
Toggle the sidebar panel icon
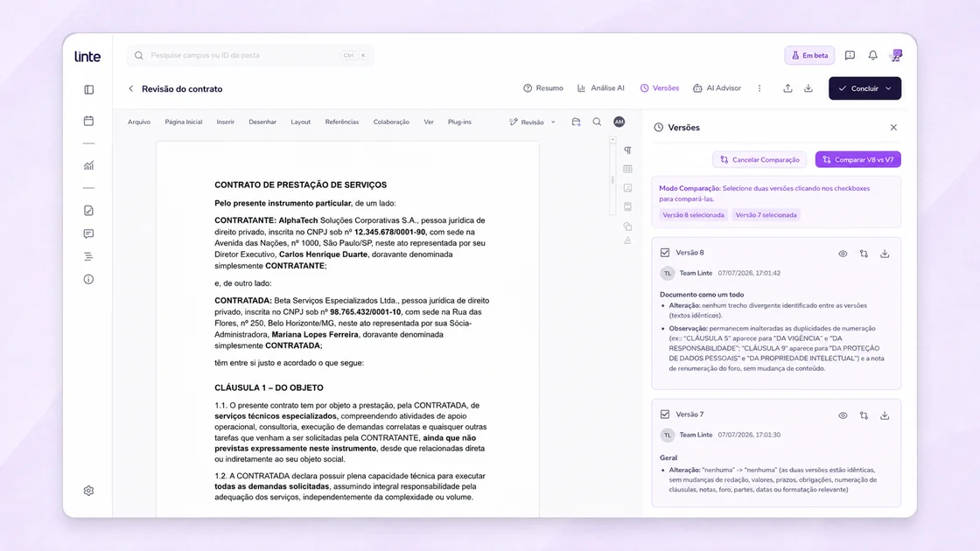point(88,89)
